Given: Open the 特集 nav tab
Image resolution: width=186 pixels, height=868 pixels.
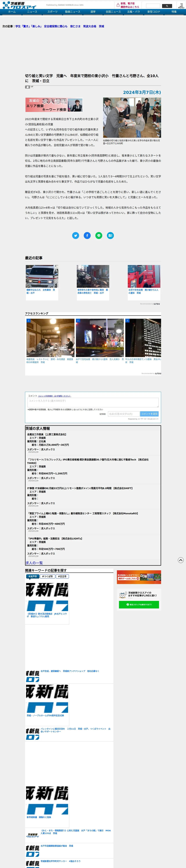Looking at the screenshot, I should coord(174,12).
